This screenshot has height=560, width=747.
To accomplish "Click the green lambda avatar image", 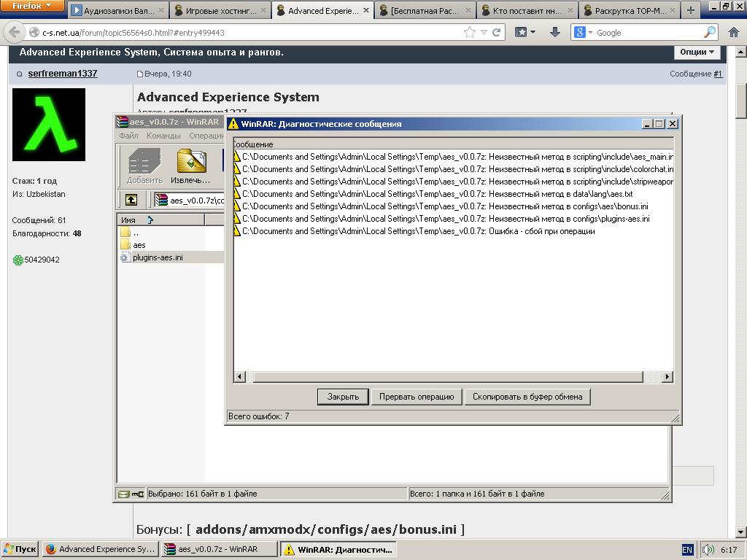I will 49,124.
